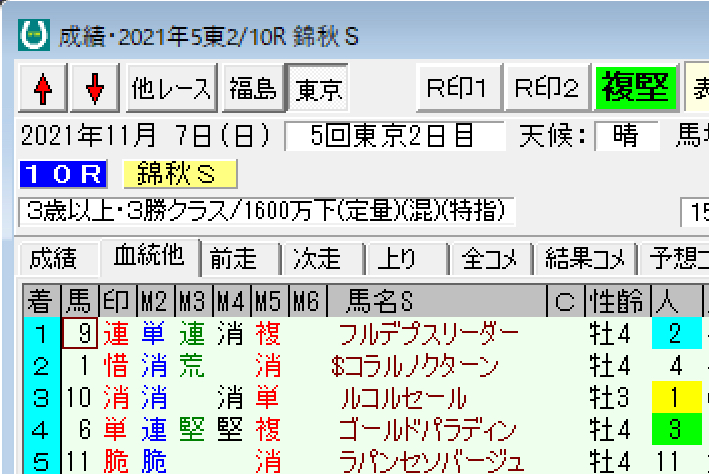Click 牡3 age cell for ルコルセール
This screenshot has height=474, width=709.
pyautogui.click(x=610, y=398)
